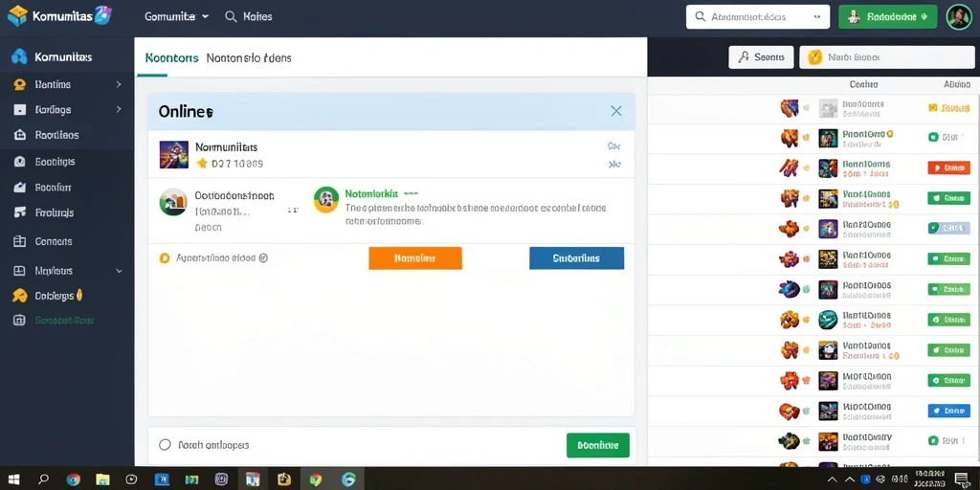Click the orange button in Online dialog
Screen dimensions: 980x490
[415, 258]
